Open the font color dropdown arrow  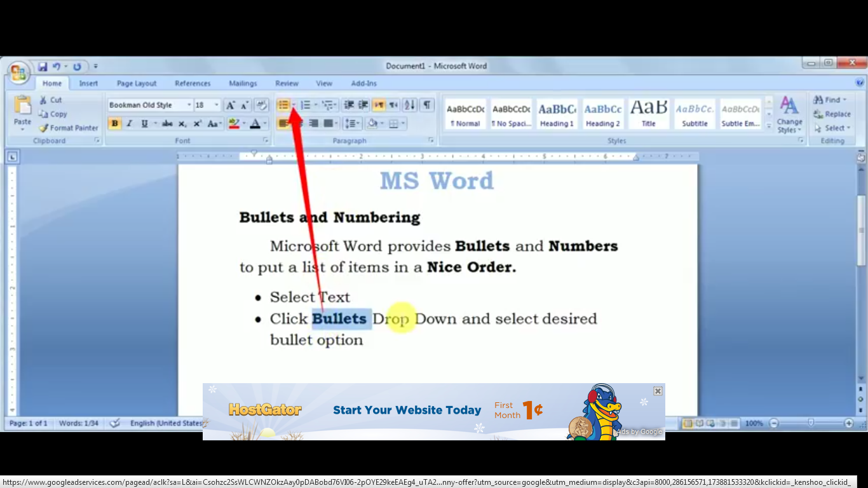point(265,123)
